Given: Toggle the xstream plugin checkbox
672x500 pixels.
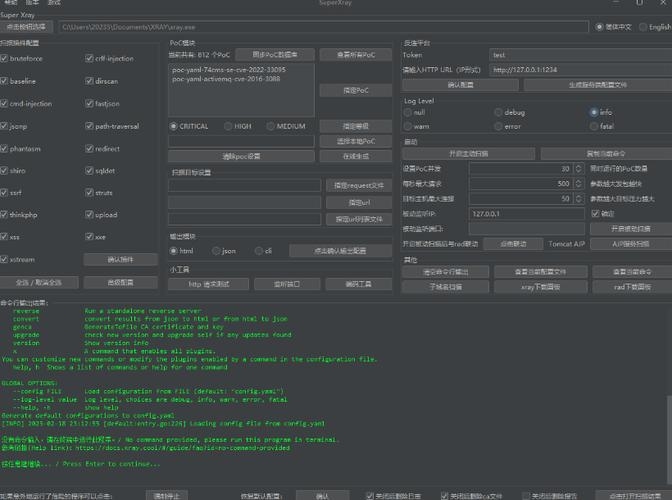Looking at the screenshot, I should pyautogui.click(x=6, y=259).
